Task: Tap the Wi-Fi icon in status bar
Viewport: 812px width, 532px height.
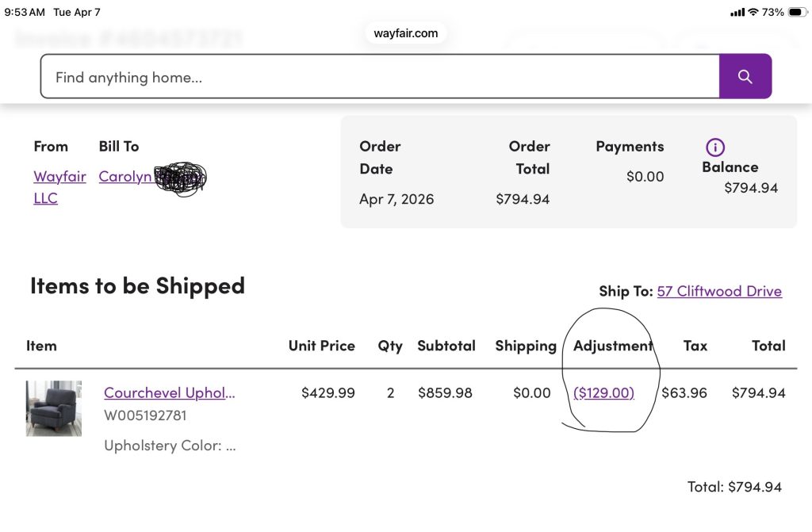Action: [753, 12]
